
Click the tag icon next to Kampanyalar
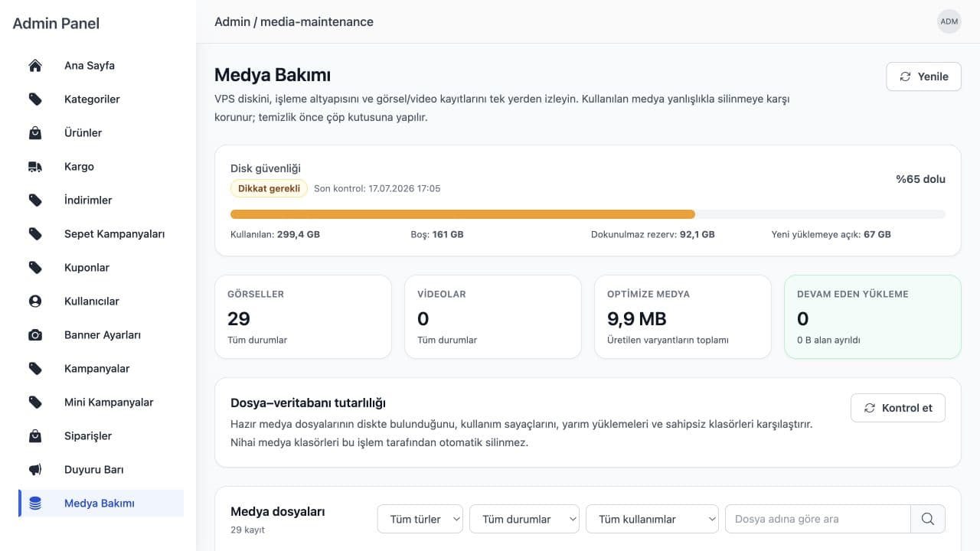35,369
